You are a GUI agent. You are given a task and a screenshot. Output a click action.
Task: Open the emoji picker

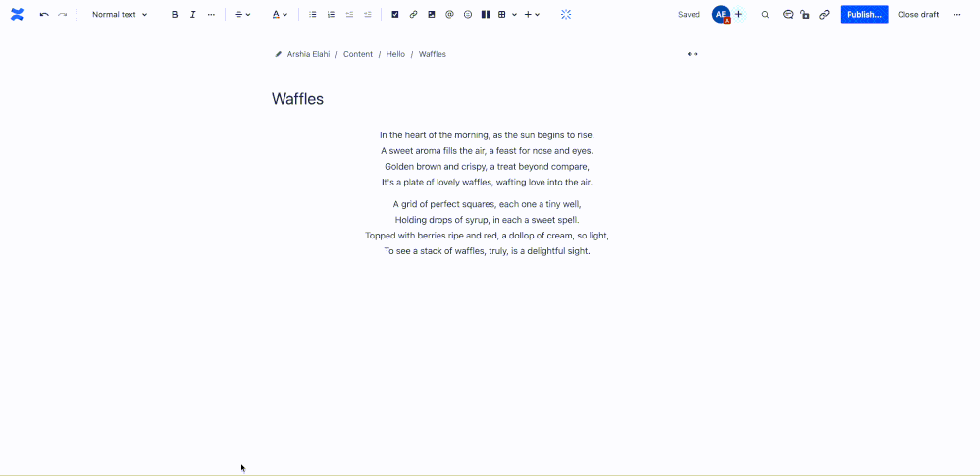pos(468,15)
